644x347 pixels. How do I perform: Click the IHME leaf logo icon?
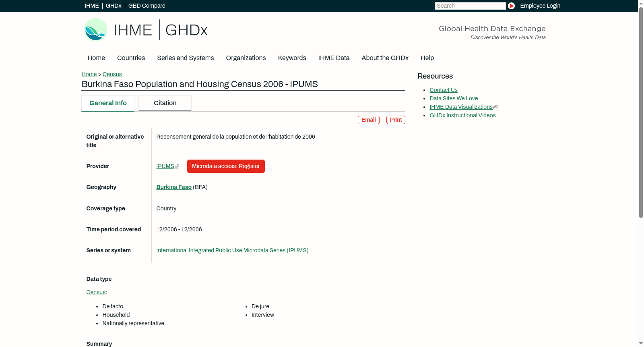[x=95, y=30]
